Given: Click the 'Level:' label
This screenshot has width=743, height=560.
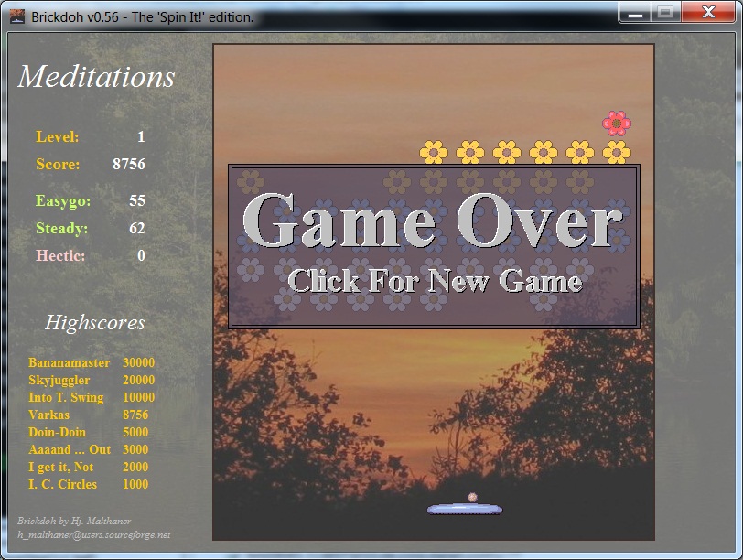Looking at the screenshot, I should pos(58,136).
